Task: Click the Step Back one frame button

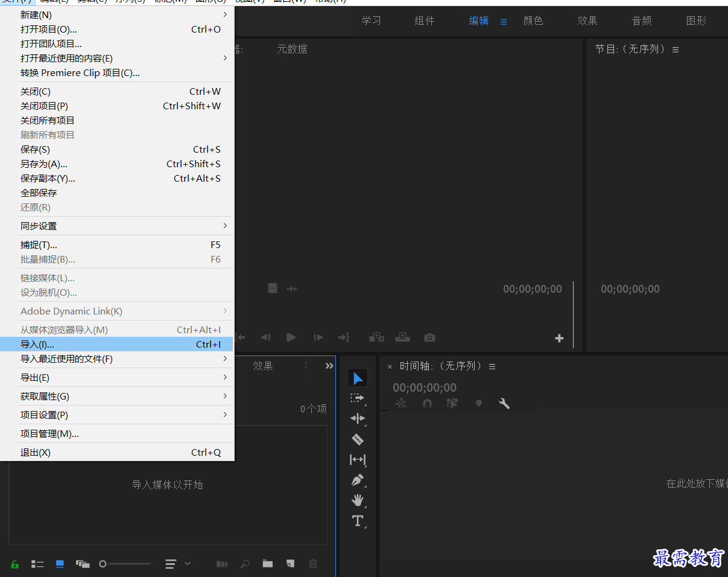Action: click(x=265, y=337)
